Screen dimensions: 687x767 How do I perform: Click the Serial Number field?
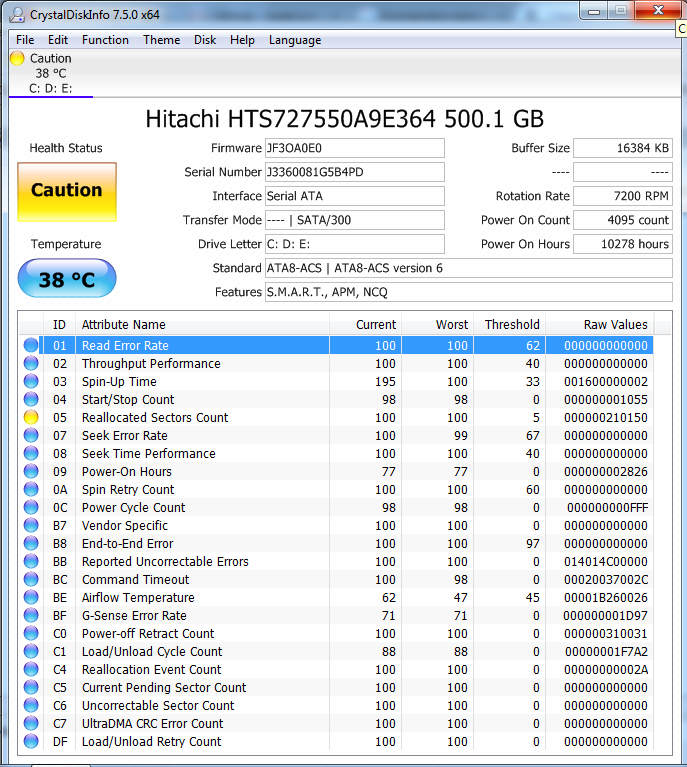click(354, 172)
